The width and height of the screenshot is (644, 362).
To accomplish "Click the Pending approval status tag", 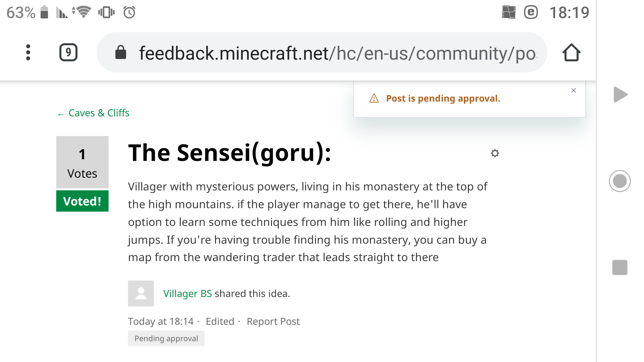I will (x=166, y=339).
